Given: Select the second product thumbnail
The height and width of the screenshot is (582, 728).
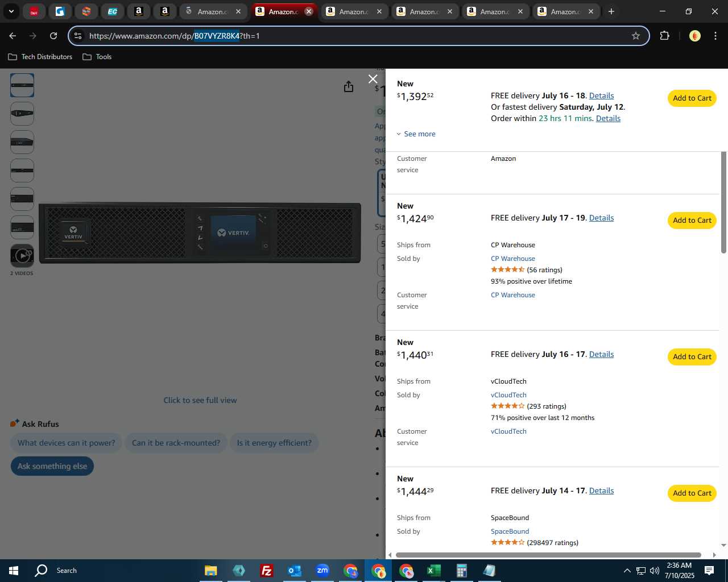Looking at the screenshot, I should (x=22, y=114).
